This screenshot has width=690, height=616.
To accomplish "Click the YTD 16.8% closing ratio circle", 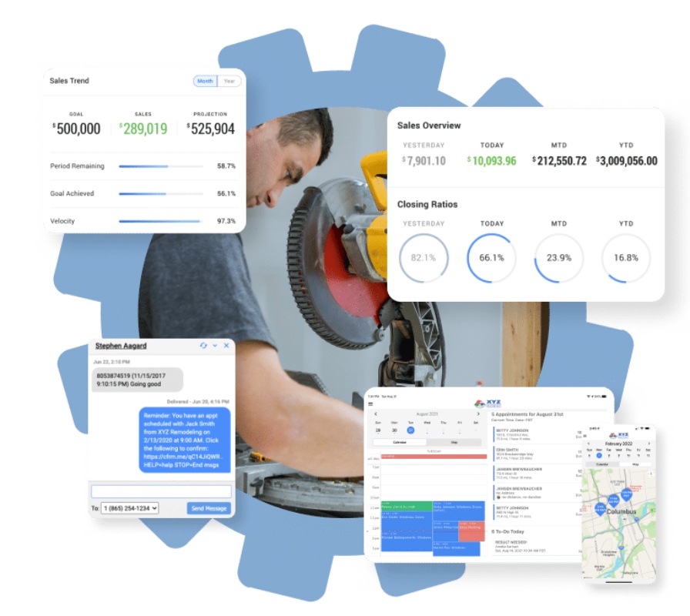I will 626,258.
